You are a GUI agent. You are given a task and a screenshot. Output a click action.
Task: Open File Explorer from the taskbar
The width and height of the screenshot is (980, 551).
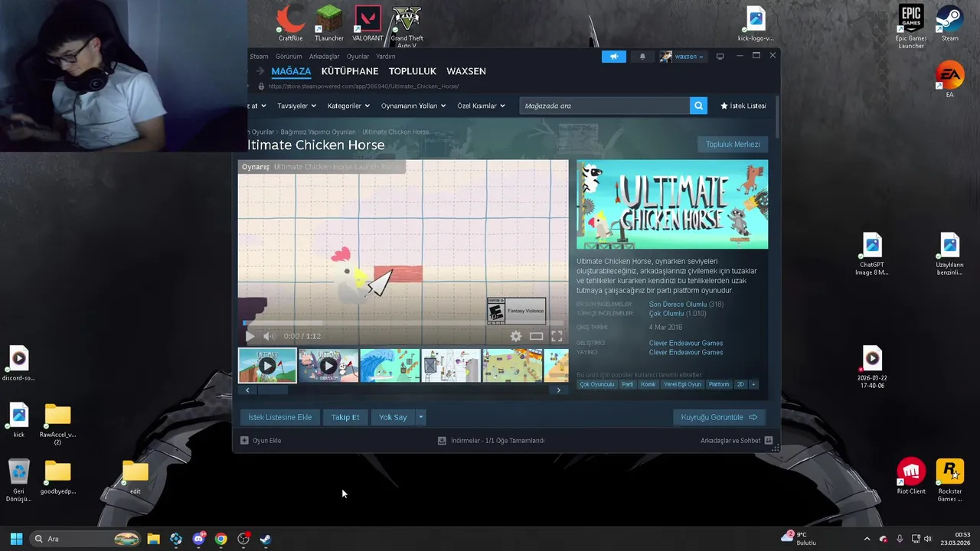pyautogui.click(x=153, y=539)
